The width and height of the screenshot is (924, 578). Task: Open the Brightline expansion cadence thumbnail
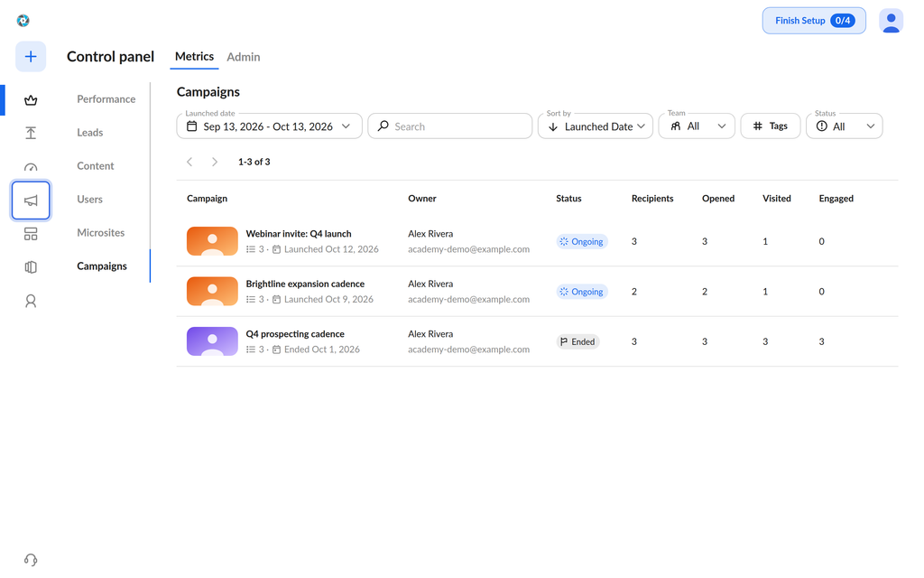click(x=212, y=292)
